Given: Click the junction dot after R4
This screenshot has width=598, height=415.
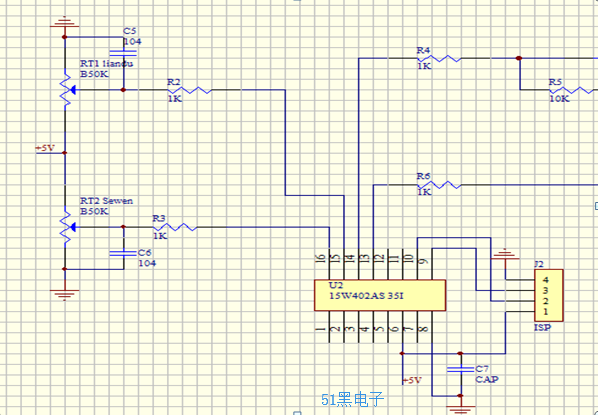Looking at the screenshot, I should (519, 58).
